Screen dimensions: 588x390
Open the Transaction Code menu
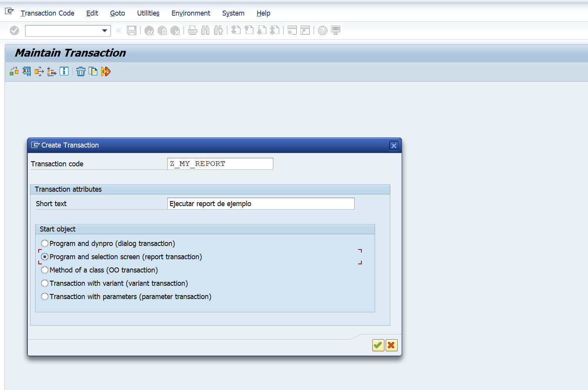(x=47, y=13)
